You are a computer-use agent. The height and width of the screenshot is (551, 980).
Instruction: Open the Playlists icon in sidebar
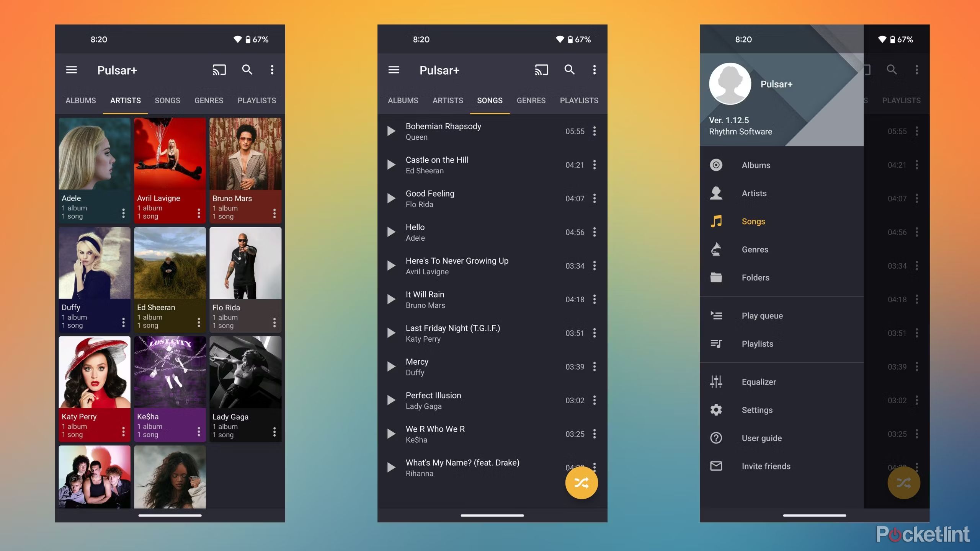coord(716,343)
